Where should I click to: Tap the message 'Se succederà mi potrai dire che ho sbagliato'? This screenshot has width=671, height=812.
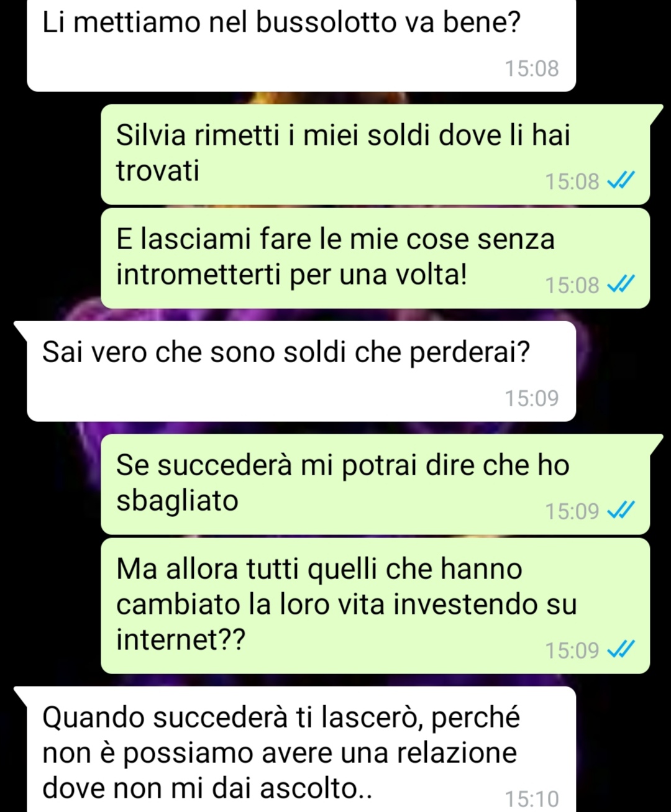pyautogui.click(x=375, y=484)
